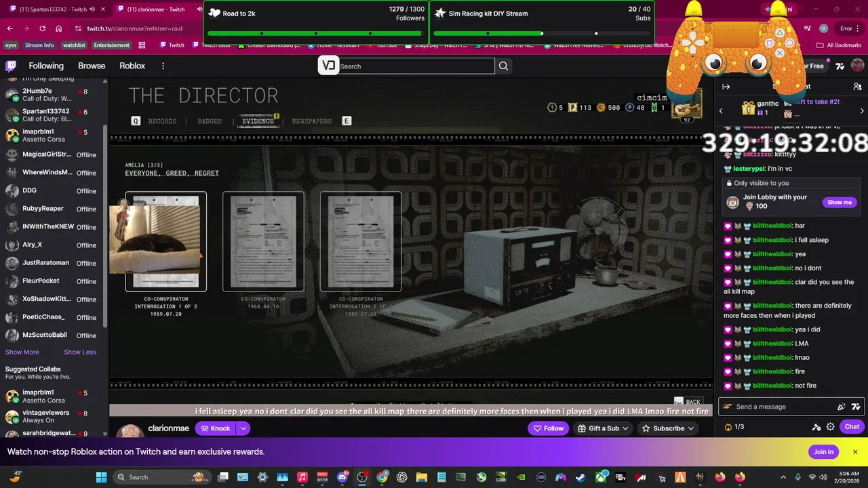Open the 2Humb7e channel in sidebar

54,94
